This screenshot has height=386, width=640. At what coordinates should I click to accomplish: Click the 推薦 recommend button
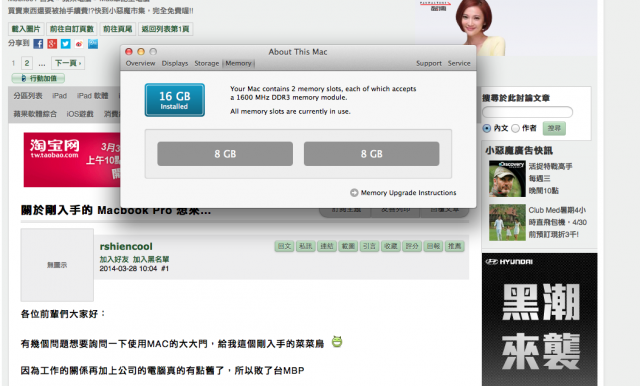[455, 246]
